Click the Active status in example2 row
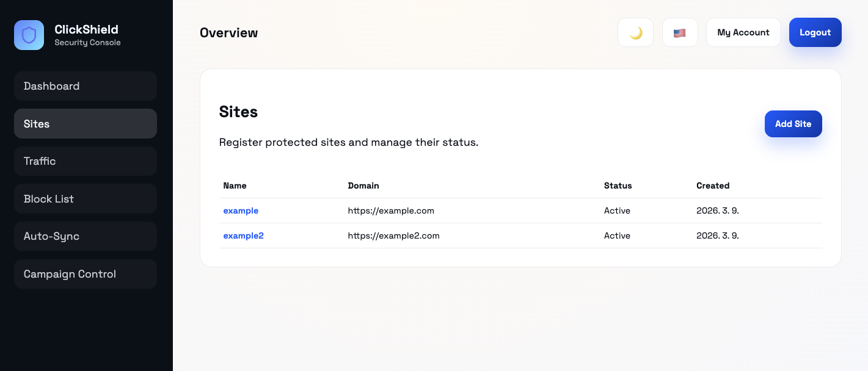 pos(617,236)
